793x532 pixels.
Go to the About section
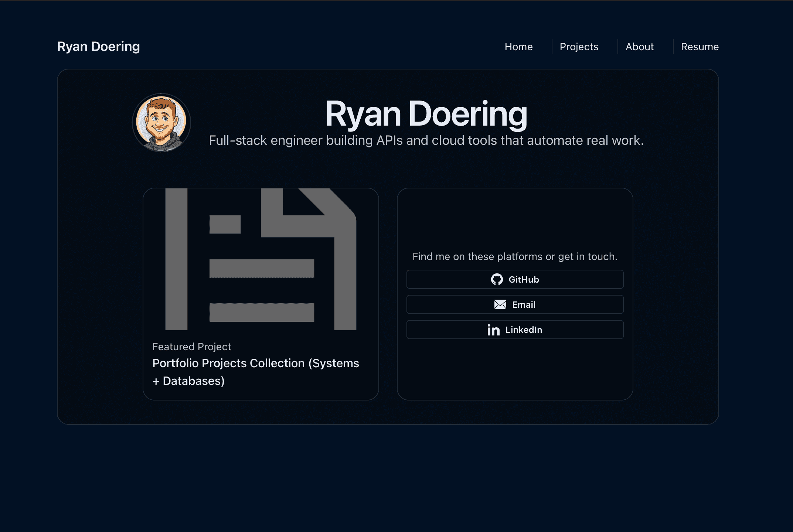[639, 47]
